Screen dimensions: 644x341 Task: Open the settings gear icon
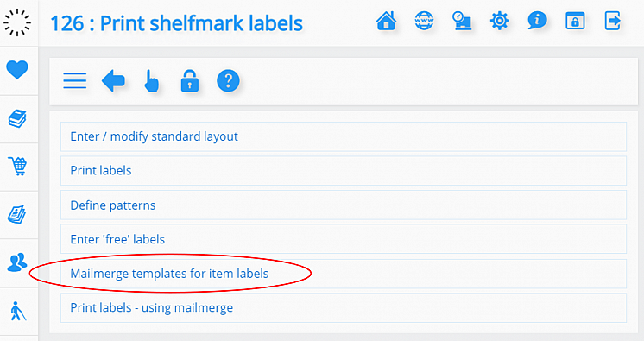pyautogui.click(x=500, y=21)
